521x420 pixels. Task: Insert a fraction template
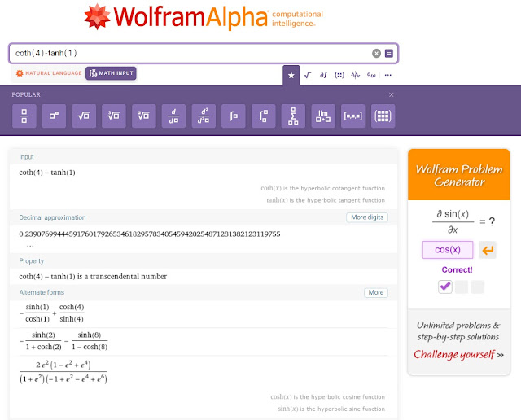24,116
